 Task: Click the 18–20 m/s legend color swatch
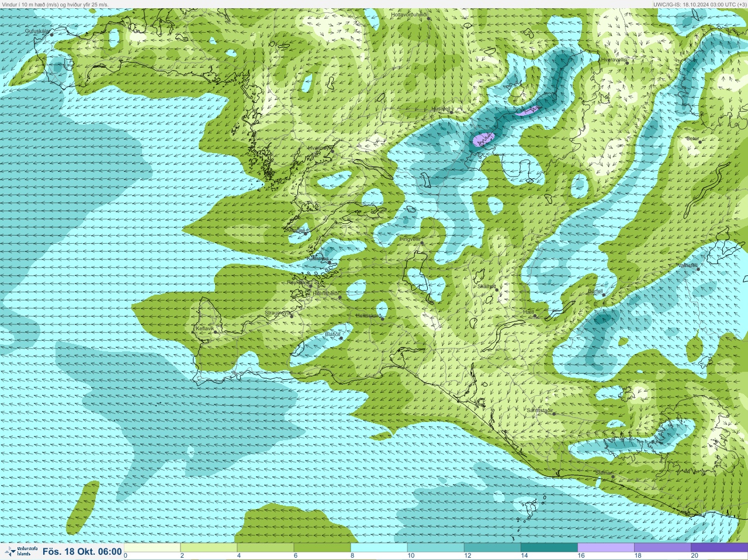[x=662, y=548]
